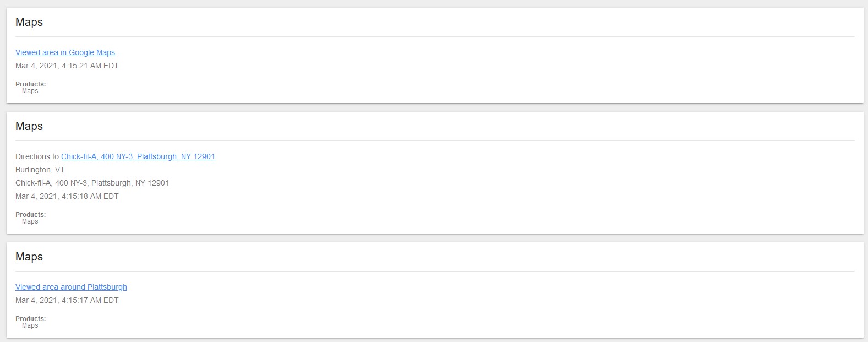Viewport: 868px width, 342px height.
Task: Click the Products label under the 4:15:18 timestamp
Action: pyautogui.click(x=30, y=215)
